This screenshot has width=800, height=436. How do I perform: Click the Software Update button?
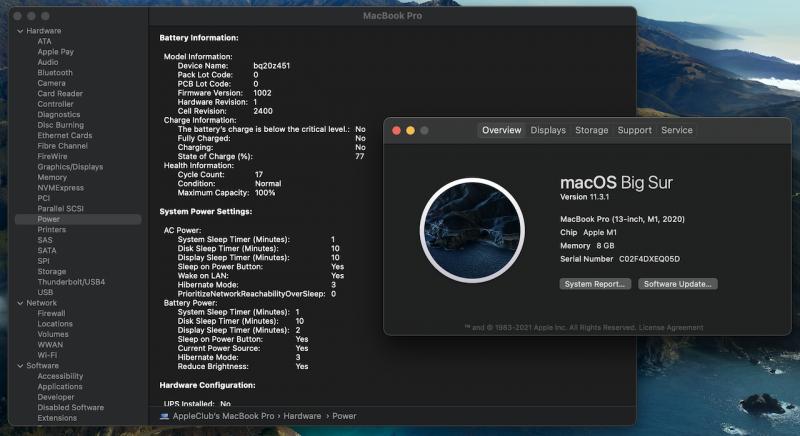coord(678,284)
